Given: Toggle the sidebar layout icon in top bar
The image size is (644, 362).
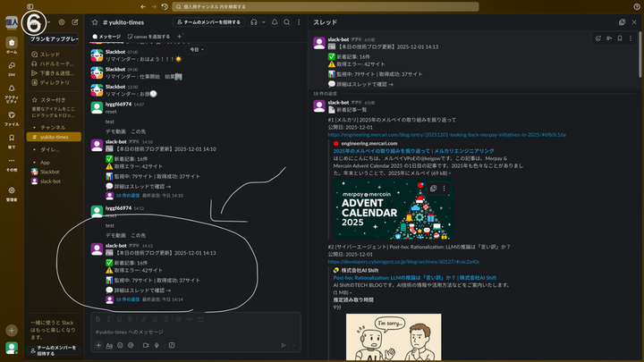Looking at the screenshot, I should (x=30, y=6).
